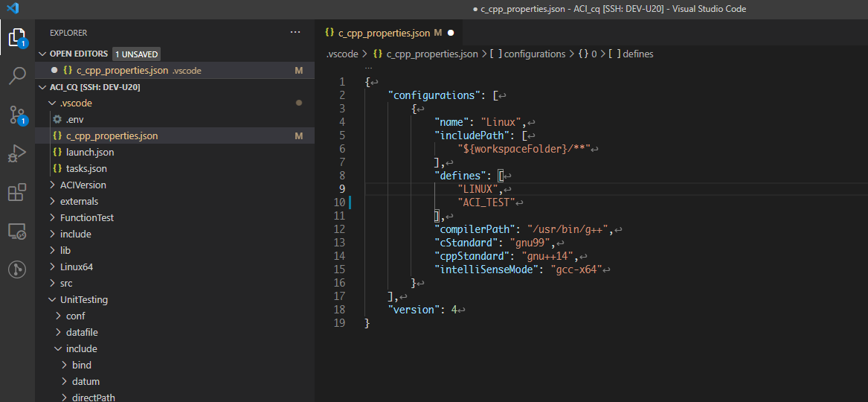Open Explorer views and more actions menu

click(295, 33)
